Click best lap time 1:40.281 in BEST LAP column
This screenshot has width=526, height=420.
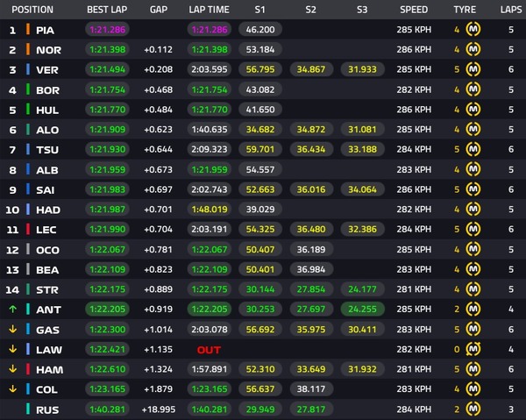(107, 409)
